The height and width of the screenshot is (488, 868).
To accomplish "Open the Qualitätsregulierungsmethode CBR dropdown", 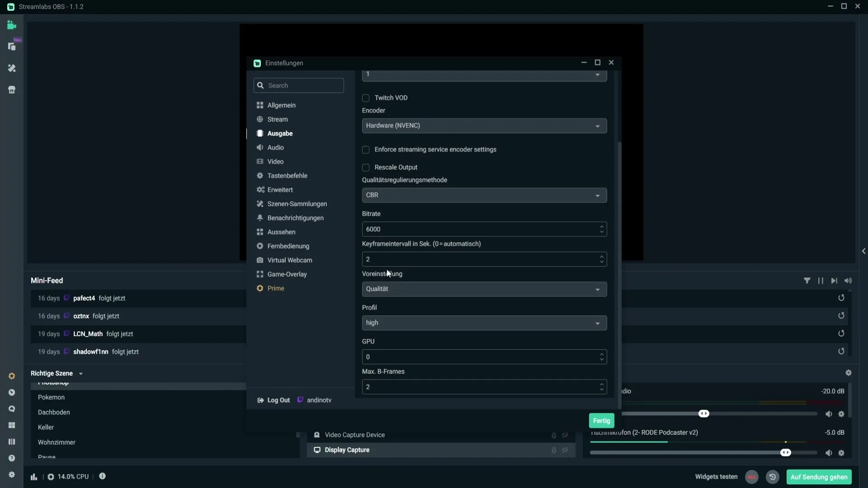I will (x=484, y=195).
